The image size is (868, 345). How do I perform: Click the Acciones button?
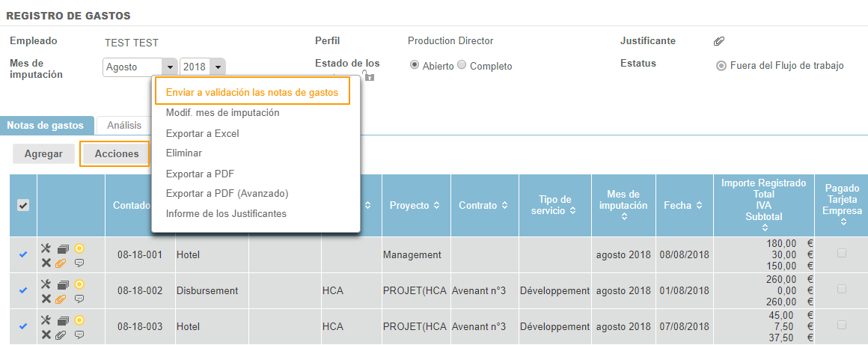click(116, 153)
